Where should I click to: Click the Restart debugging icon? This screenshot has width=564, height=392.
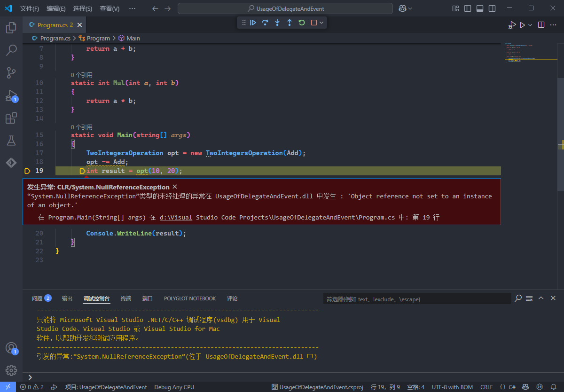[x=302, y=23]
